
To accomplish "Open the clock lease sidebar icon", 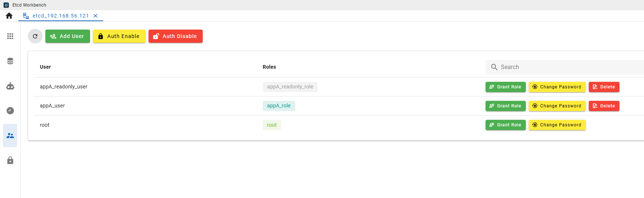I will pyautogui.click(x=10, y=111).
